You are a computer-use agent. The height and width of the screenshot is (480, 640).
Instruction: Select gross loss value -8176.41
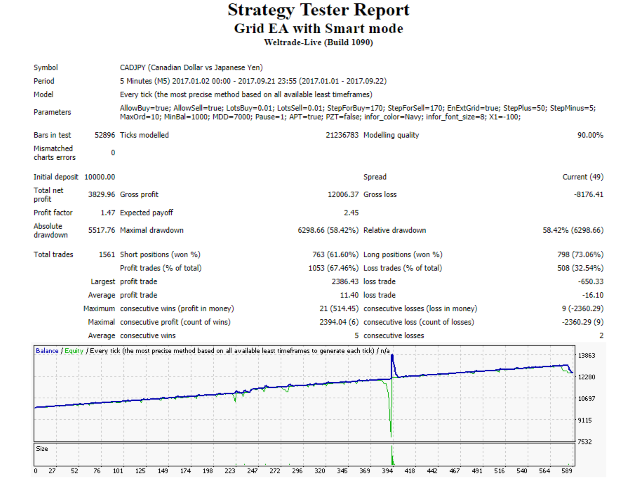pos(588,195)
